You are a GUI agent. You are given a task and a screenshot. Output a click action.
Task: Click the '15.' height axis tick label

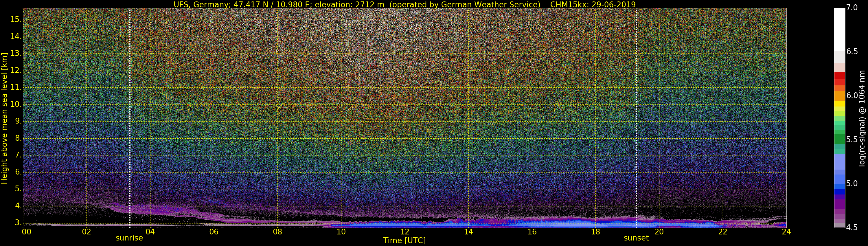point(16,20)
